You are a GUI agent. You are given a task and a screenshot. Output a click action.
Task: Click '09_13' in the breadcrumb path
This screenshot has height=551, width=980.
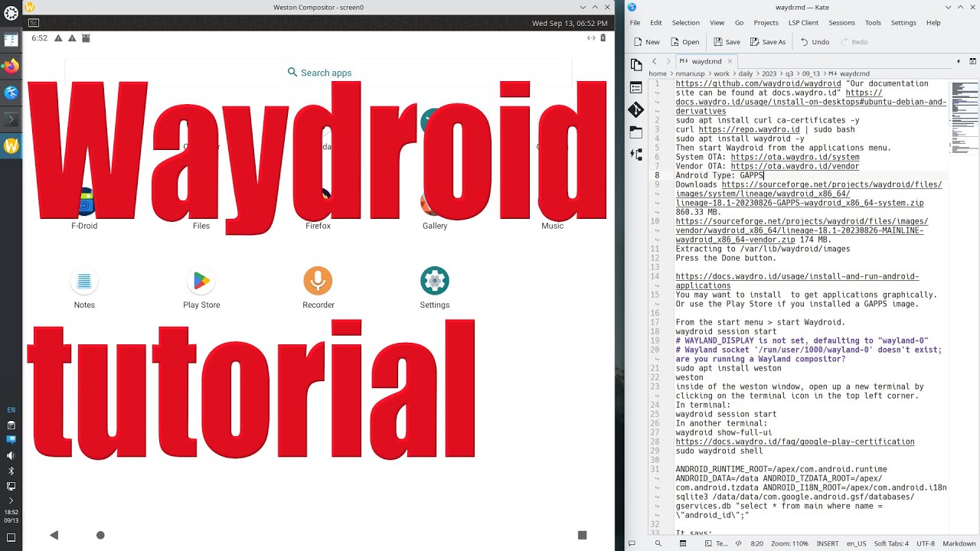(811, 74)
